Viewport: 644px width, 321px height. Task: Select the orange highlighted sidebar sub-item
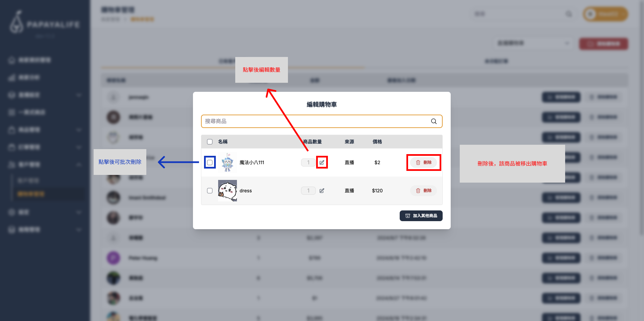31,194
